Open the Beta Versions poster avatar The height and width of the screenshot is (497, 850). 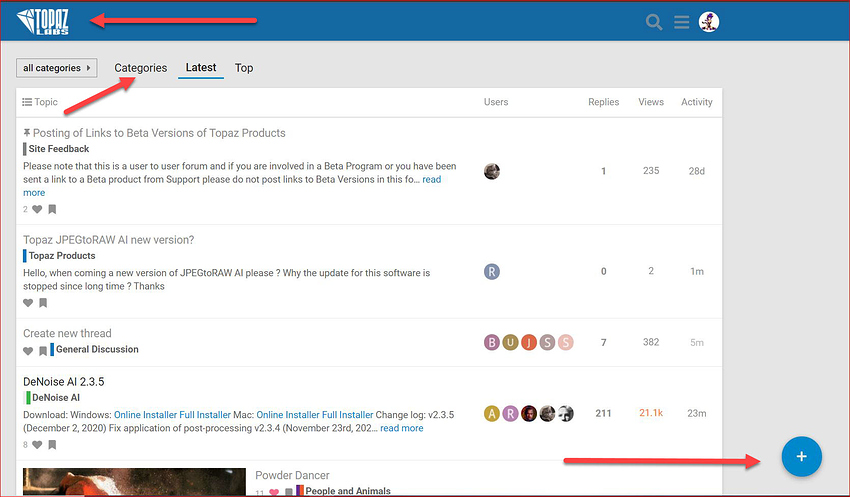(x=492, y=171)
